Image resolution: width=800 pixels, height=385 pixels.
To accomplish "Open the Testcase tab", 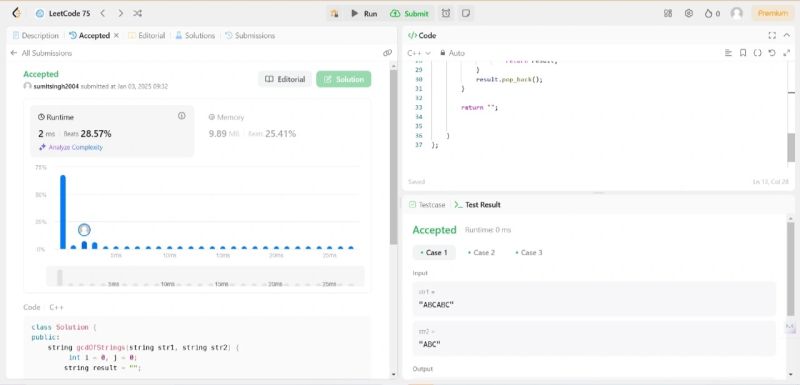I will 427,204.
